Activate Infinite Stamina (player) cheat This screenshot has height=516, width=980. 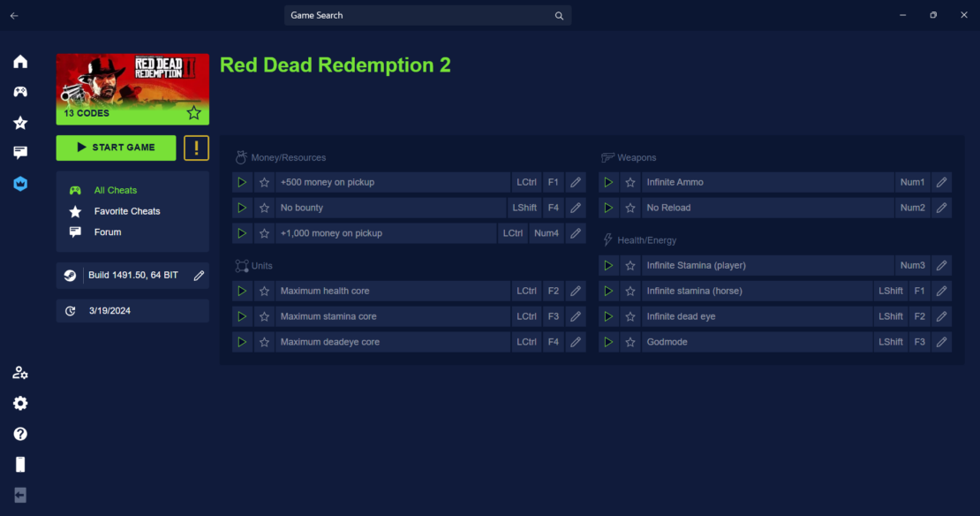pos(608,265)
